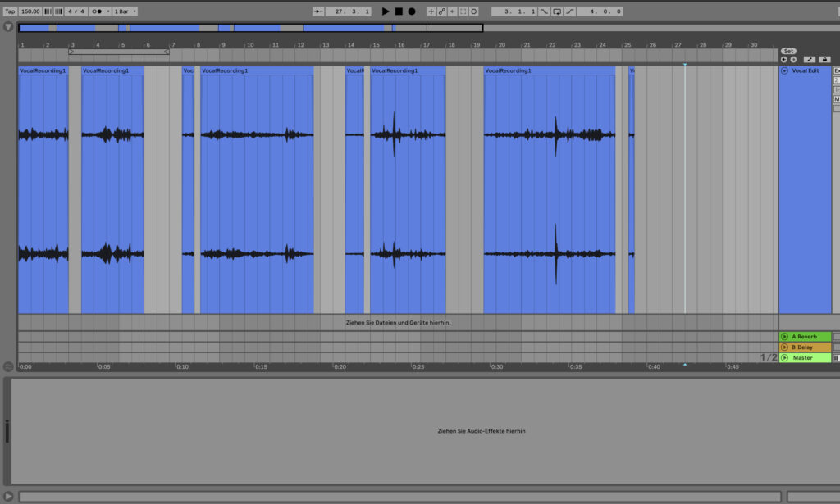Image resolution: width=840 pixels, height=504 pixels.
Task: Click the 'Ziehen Sie Dateien und Geräte hierhin' area
Action: (398, 323)
